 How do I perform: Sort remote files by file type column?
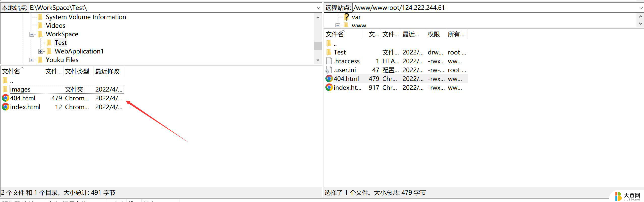click(390, 34)
